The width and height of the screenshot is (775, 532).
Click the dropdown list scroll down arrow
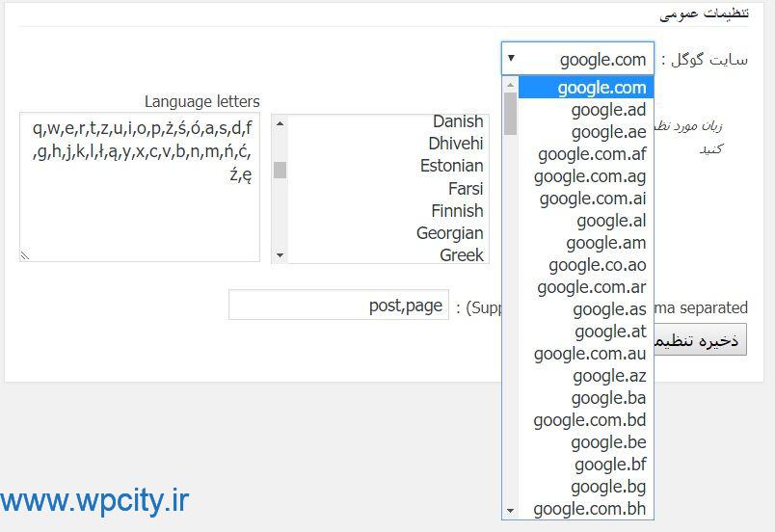511,511
